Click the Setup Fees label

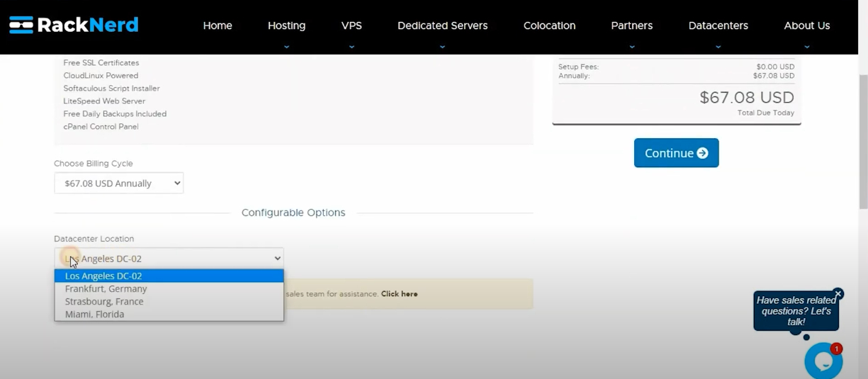pyautogui.click(x=578, y=67)
